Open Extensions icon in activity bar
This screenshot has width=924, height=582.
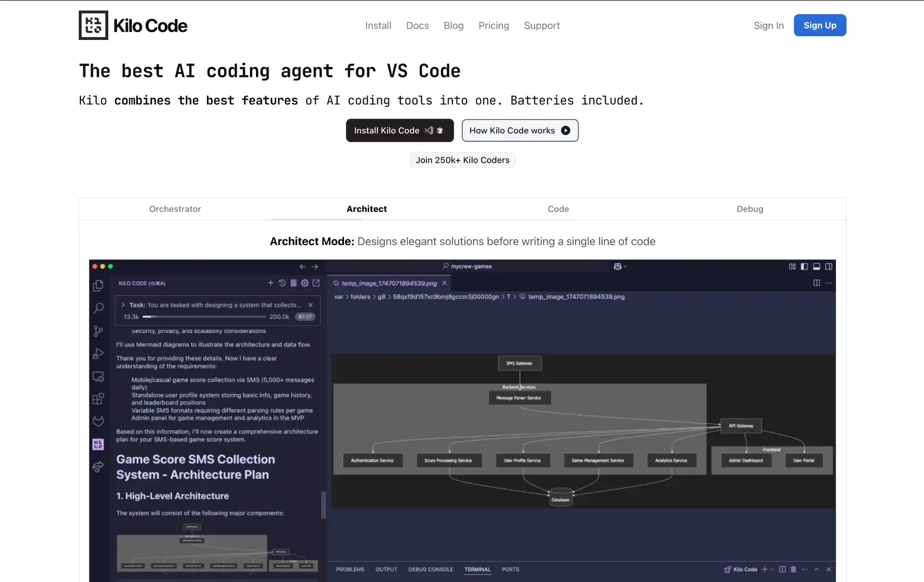click(x=98, y=399)
